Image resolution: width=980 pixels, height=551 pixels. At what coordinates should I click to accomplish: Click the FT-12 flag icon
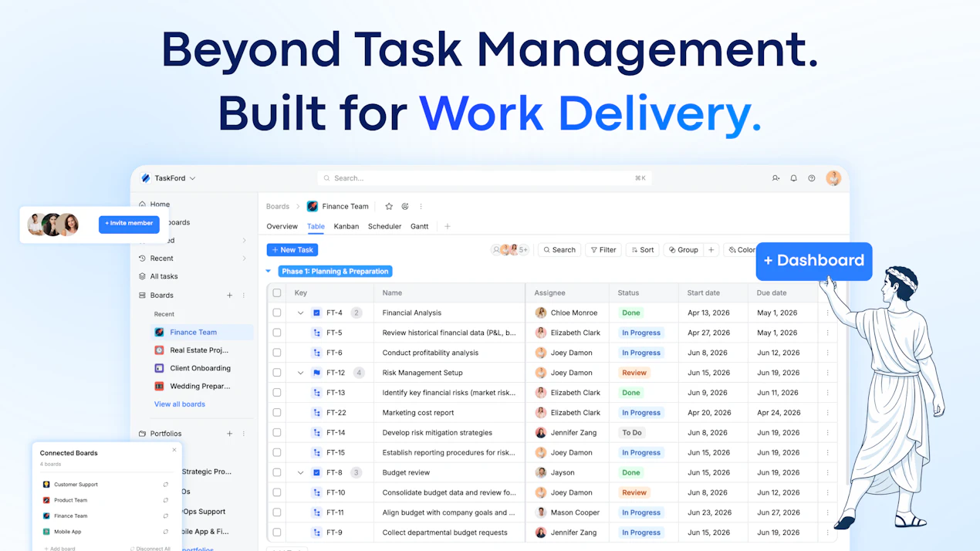click(x=316, y=373)
